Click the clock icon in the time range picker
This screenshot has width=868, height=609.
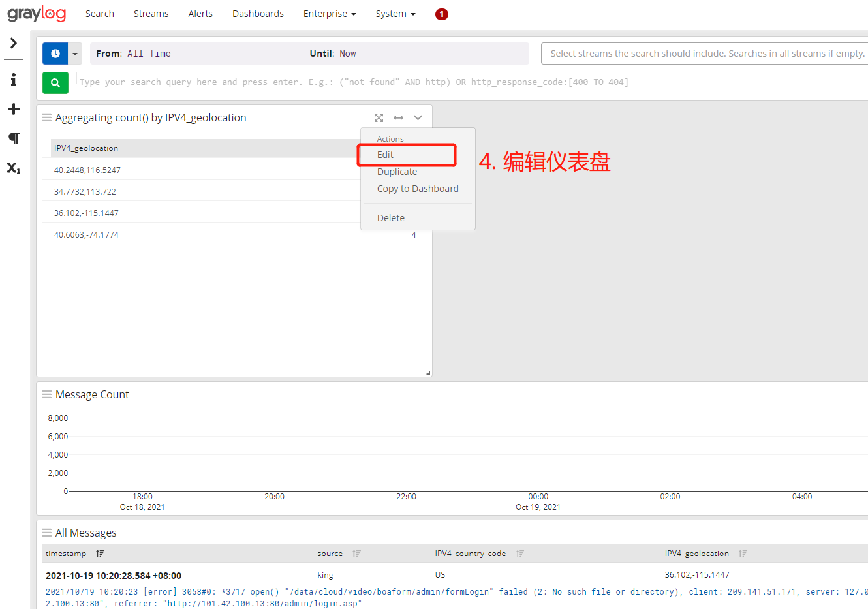pyautogui.click(x=55, y=53)
